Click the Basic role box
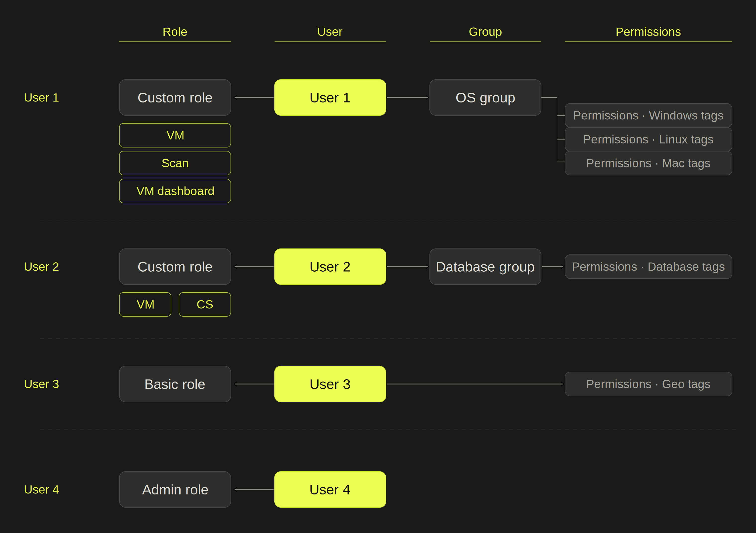The image size is (756, 533). point(175,384)
